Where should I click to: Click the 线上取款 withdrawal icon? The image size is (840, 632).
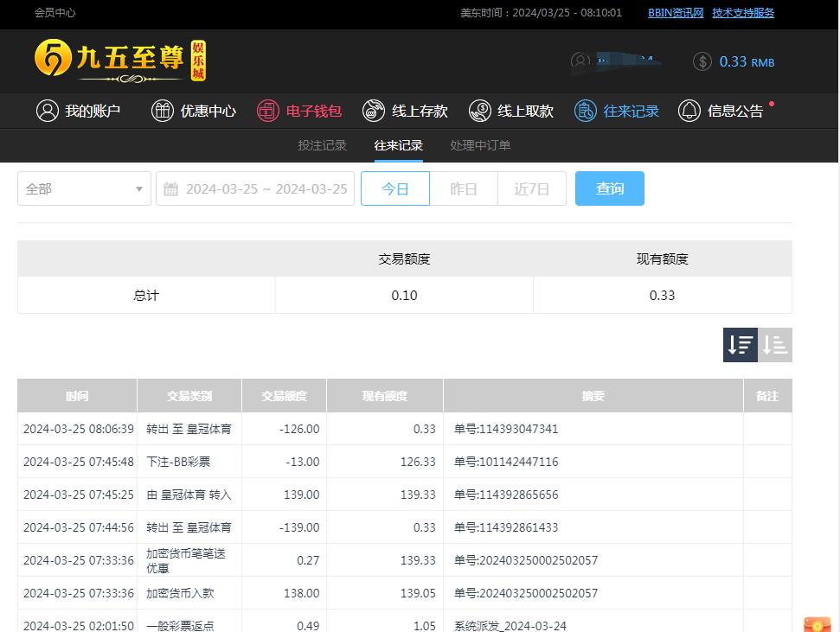(480, 111)
